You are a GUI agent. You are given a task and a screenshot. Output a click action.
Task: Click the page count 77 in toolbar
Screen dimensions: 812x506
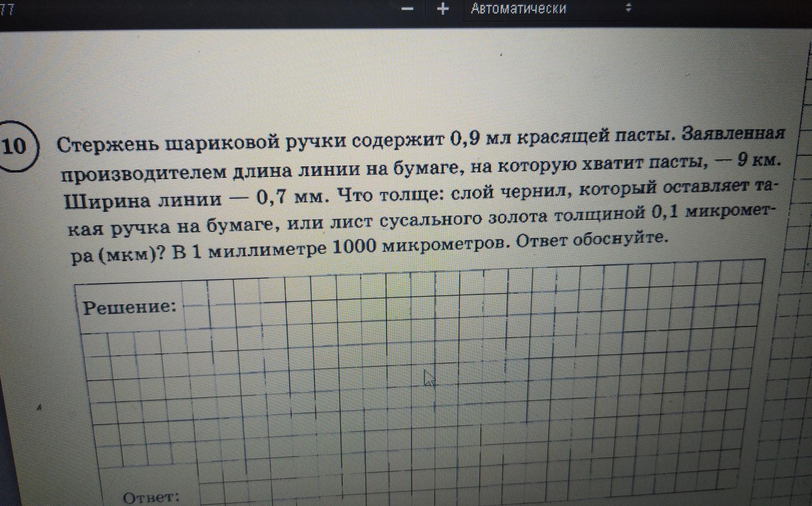point(7,10)
